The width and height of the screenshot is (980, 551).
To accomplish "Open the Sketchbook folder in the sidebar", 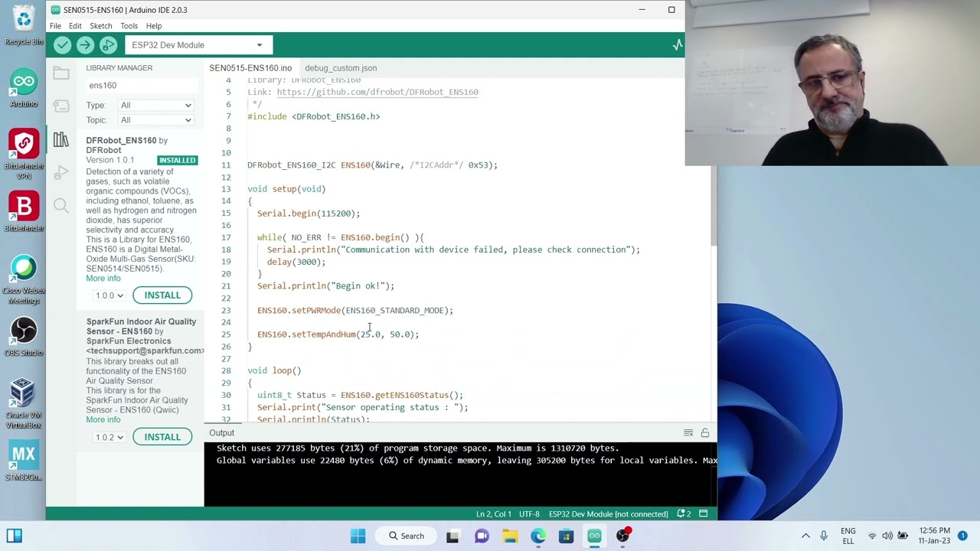I will click(61, 73).
